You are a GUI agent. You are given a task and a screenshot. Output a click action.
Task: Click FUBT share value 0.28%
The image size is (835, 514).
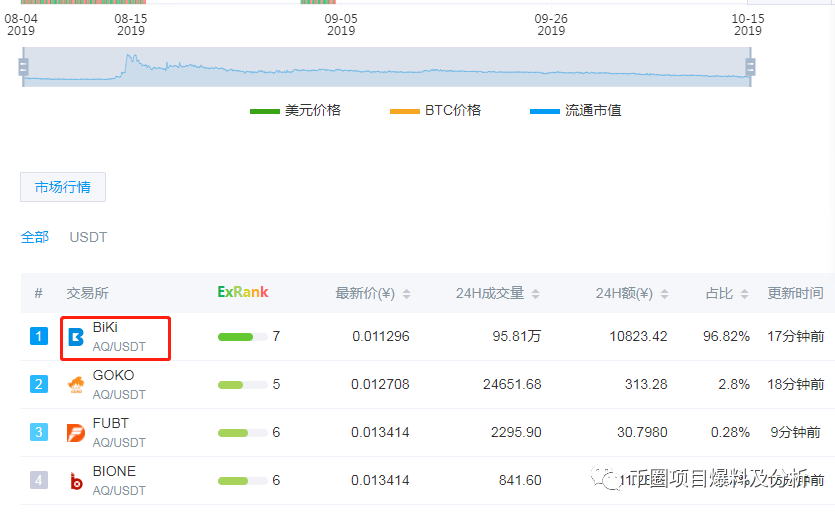pyautogui.click(x=730, y=432)
